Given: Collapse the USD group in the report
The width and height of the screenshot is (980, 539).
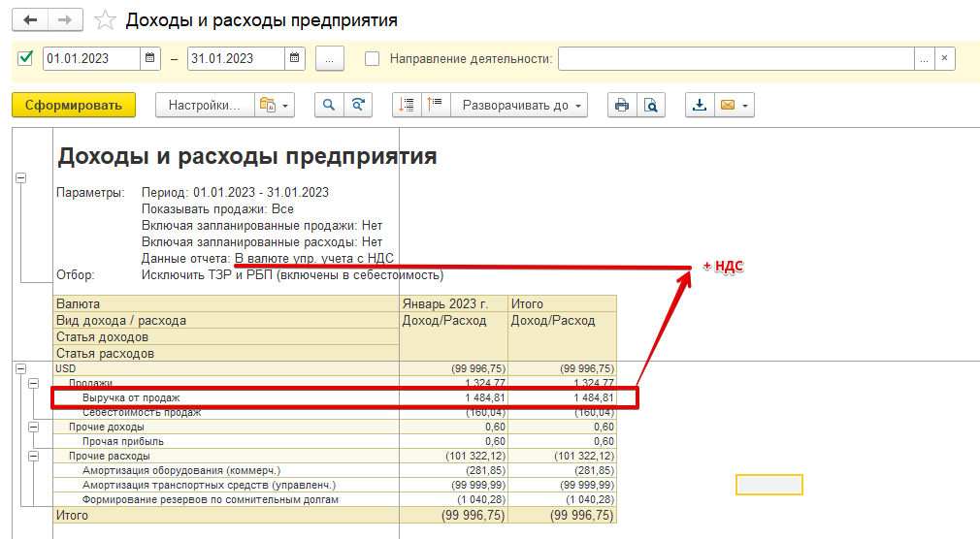Looking at the screenshot, I should point(21,368).
